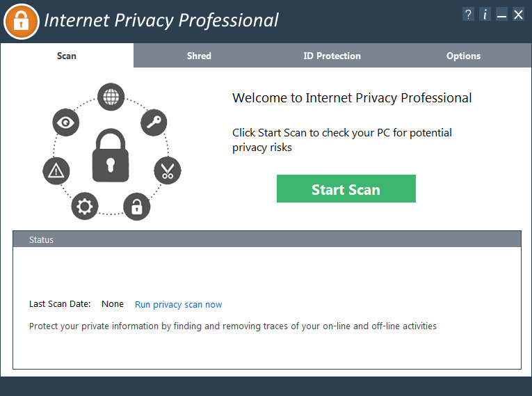Click the globe icon in the circle
The height and width of the screenshot is (396, 532).
111,97
